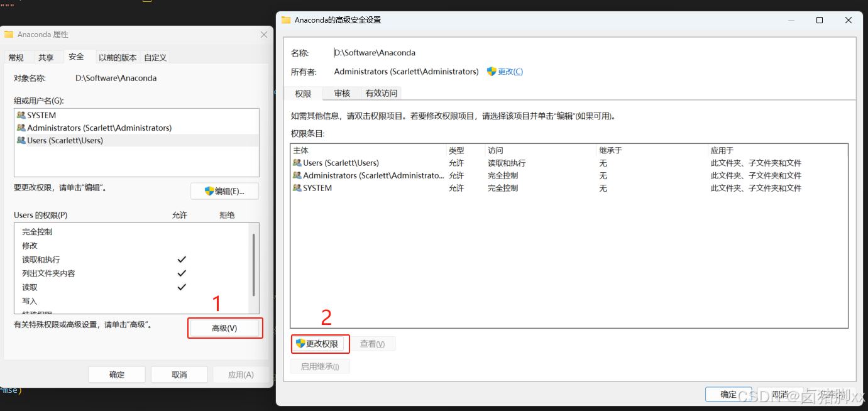Open the owner 更改(C) link
This screenshot has height=411, width=868.
512,71
